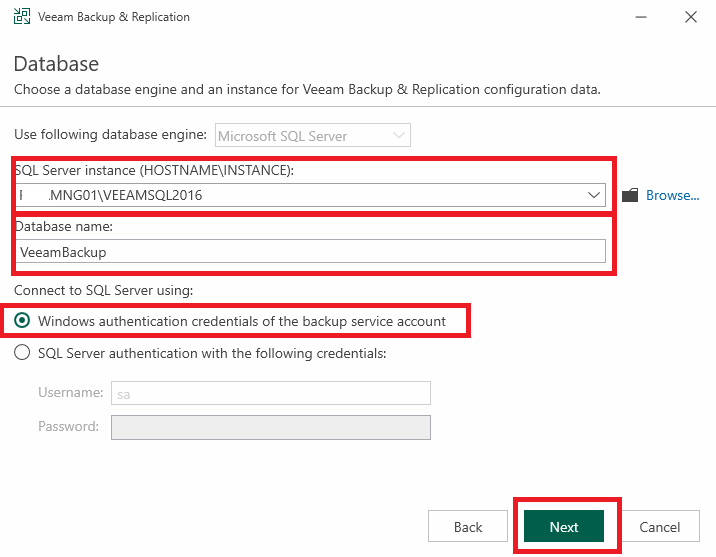The width and height of the screenshot is (716, 557).
Task: Click into the Database name field
Action: [311, 251]
